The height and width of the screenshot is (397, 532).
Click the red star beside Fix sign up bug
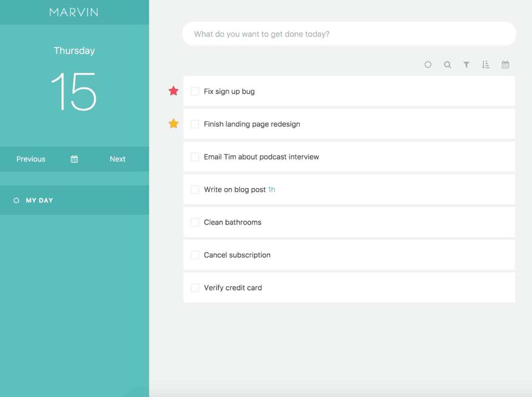174,91
